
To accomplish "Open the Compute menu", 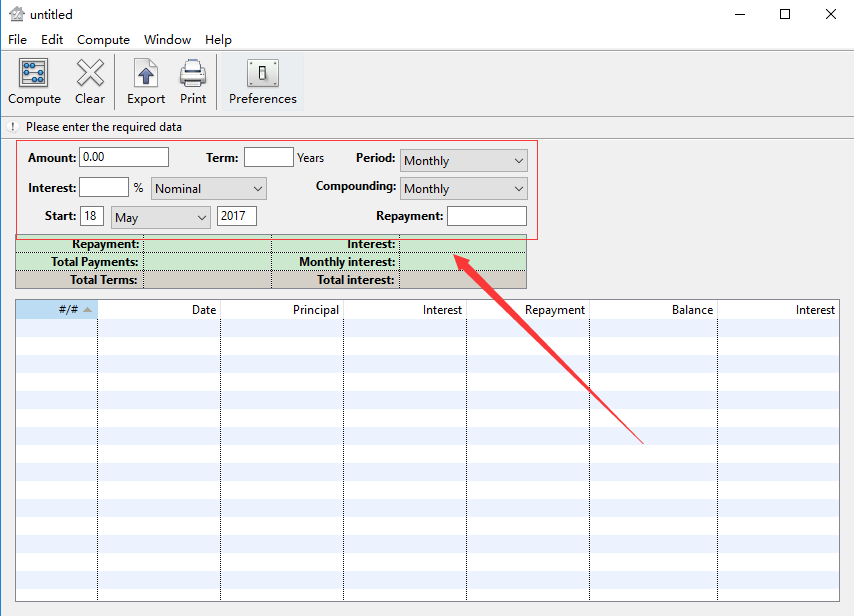I will (x=102, y=40).
